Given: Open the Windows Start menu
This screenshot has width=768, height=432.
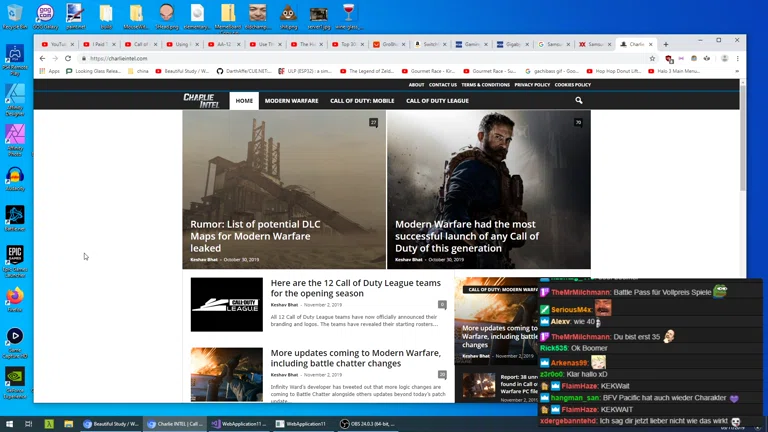Looking at the screenshot, I should point(8,424).
